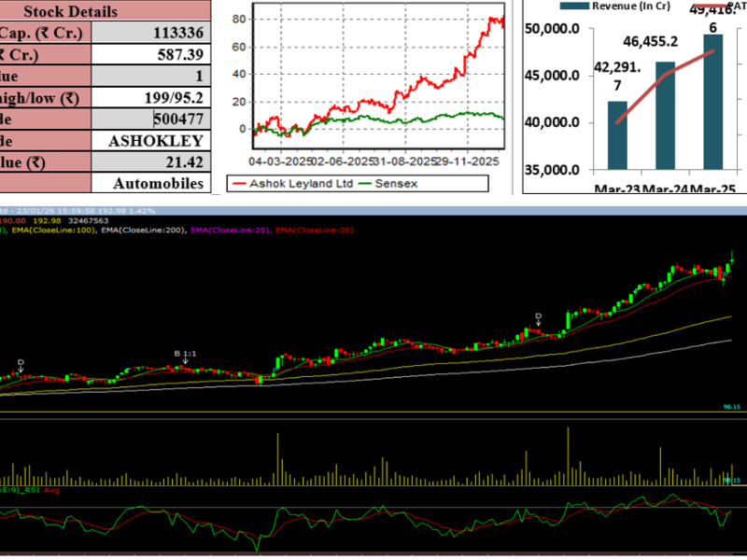Click the Revenue (In Cr) legend swatch
747x560 pixels.
pyautogui.click(x=576, y=5)
